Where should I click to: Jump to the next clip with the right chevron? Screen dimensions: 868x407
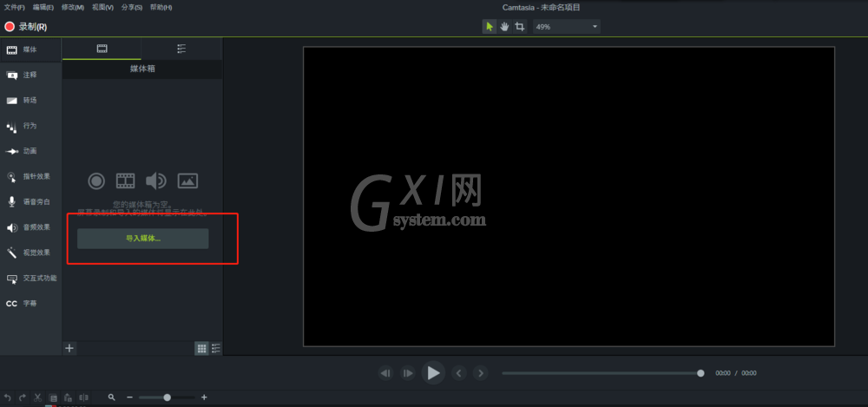pos(481,373)
